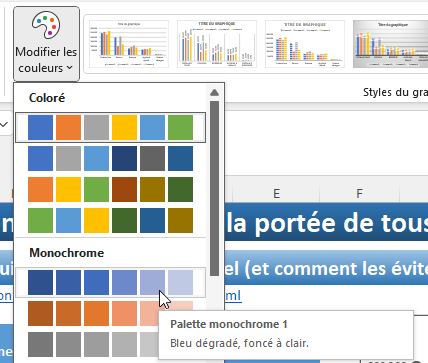Screen dimensions: 428x363
Task: Click the 'Coloré' section heading
Action: [x=47, y=98]
